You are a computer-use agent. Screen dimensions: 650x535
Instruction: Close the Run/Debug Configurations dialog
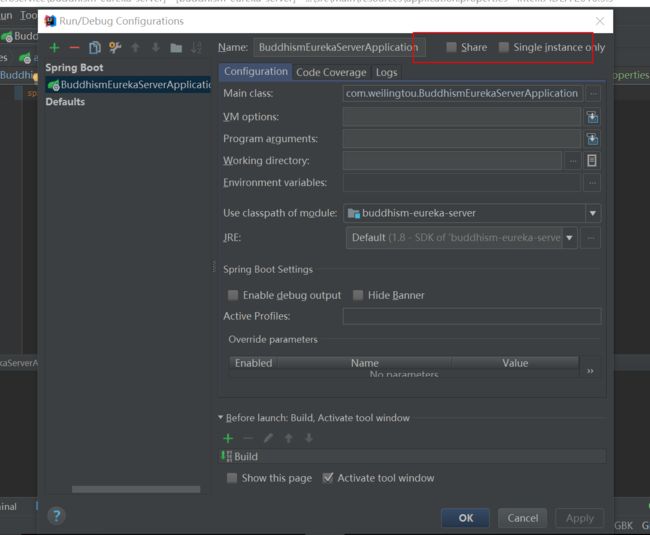point(599,21)
